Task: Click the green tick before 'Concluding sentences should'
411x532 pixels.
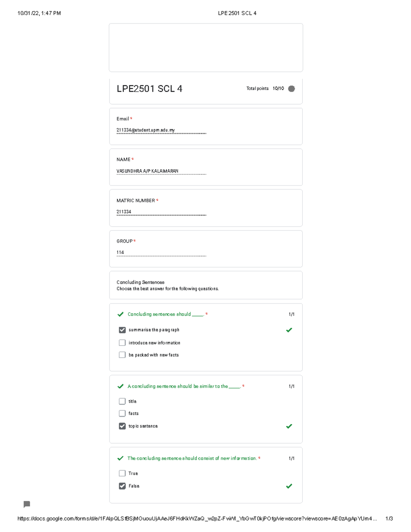Action: click(120, 314)
